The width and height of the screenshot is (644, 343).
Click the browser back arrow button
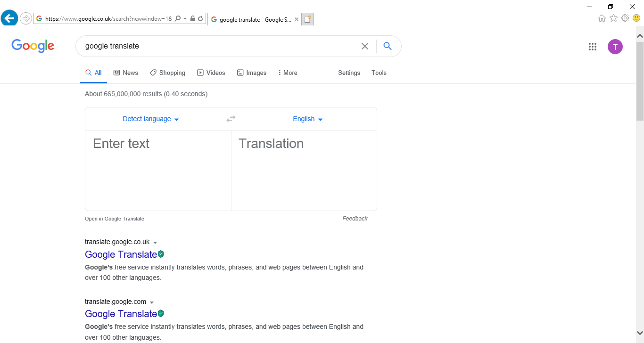click(x=9, y=18)
